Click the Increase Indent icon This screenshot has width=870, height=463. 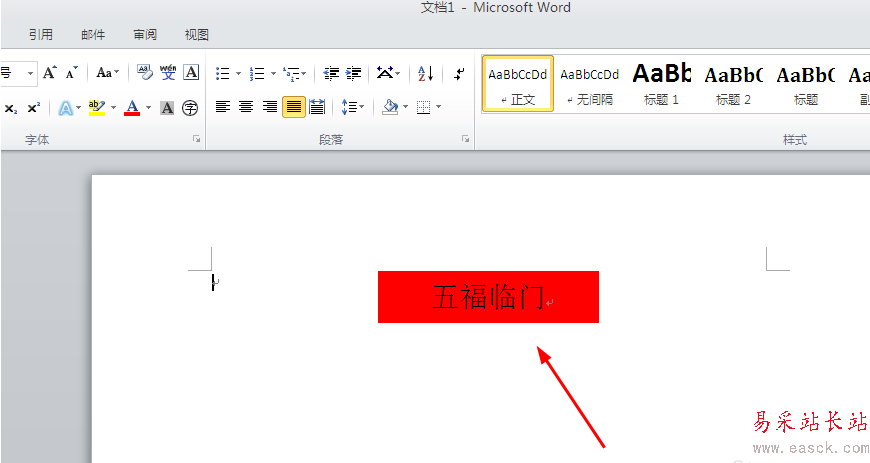pos(353,73)
